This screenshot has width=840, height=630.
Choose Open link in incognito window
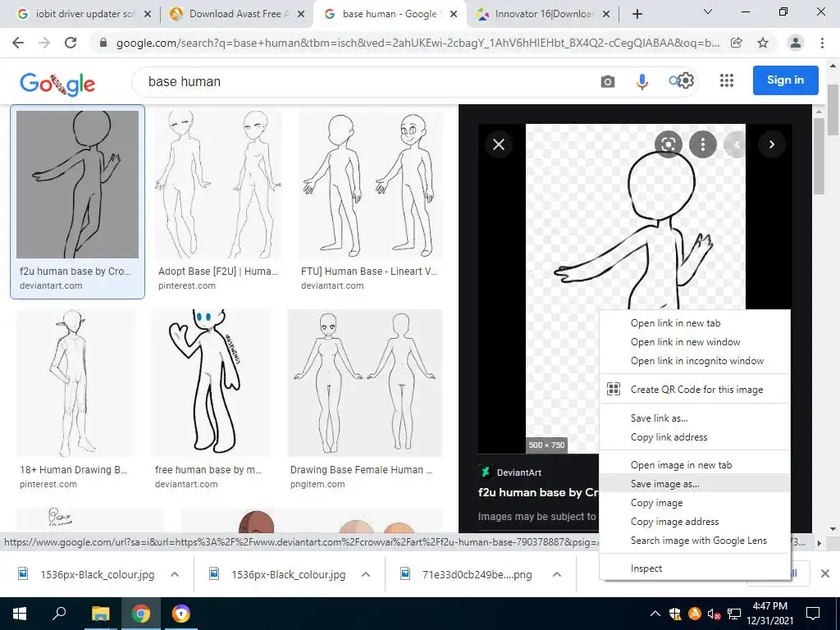point(695,361)
